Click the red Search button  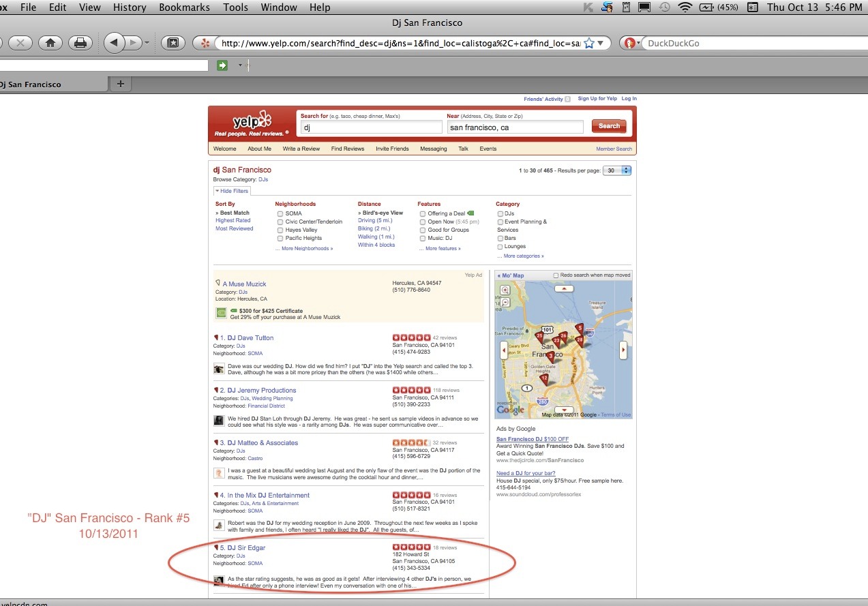pyautogui.click(x=609, y=126)
